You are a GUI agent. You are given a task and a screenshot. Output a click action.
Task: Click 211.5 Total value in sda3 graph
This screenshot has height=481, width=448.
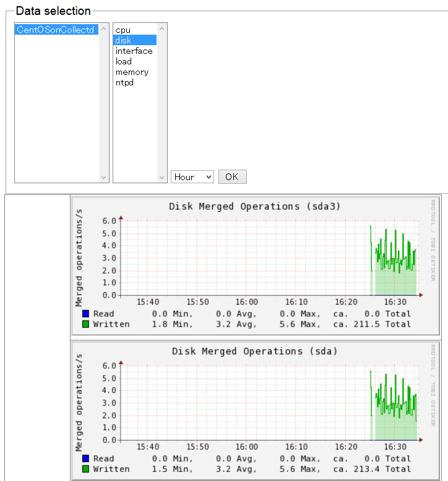pyautogui.click(x=382, y=324)
